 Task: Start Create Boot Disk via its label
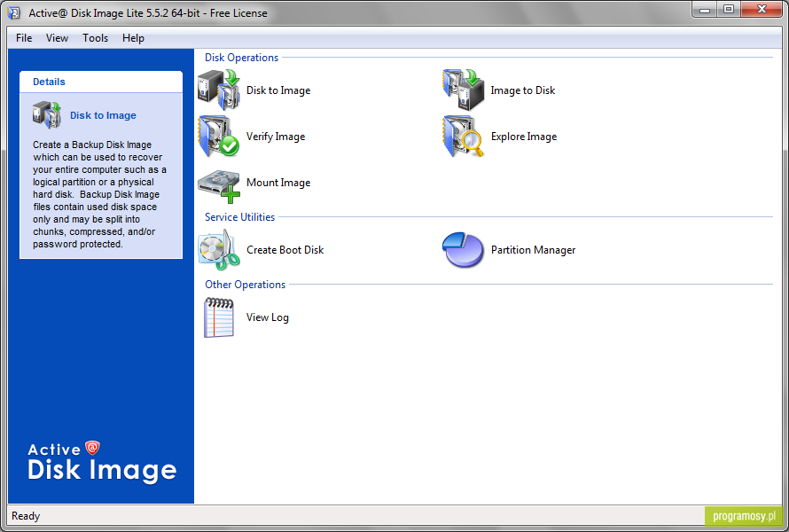pos(285,250)
